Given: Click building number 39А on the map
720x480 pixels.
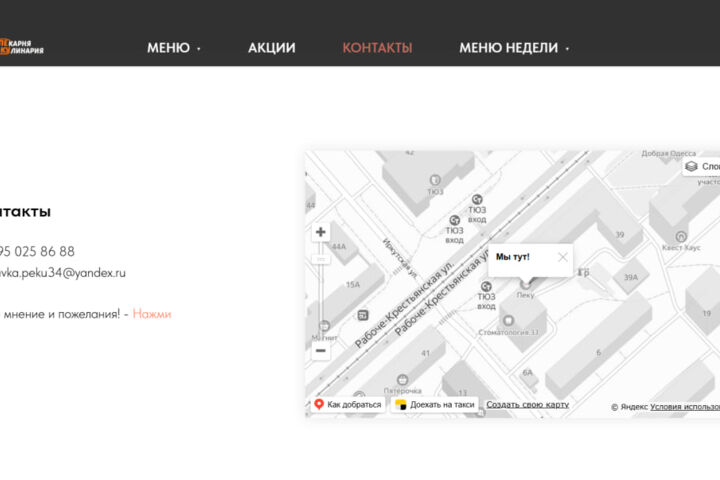Looking at the screenshot, I should (x=631, y=277).
